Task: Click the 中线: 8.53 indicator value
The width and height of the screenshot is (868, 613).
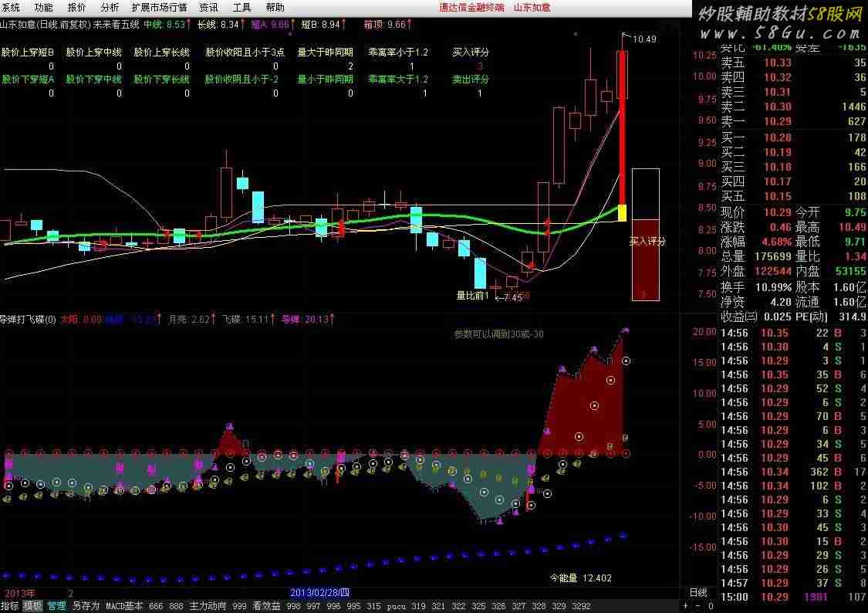Action: click(x=167, y=25)
